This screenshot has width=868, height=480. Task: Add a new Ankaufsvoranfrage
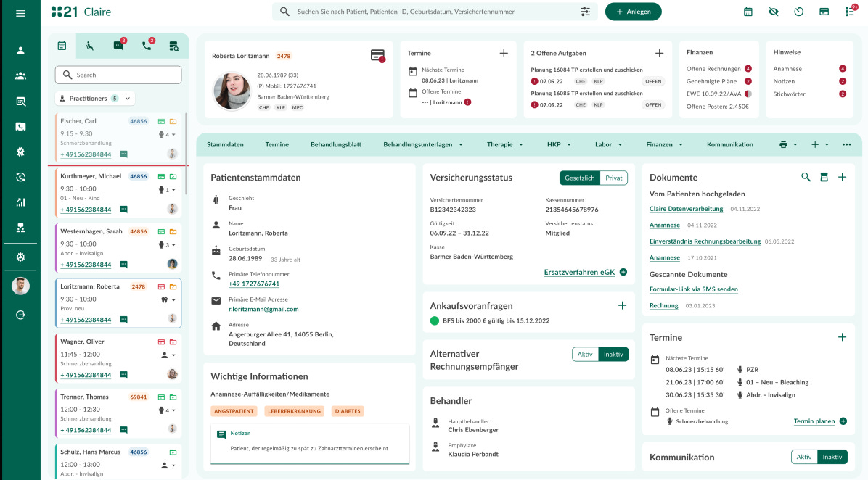click(x=622, y=305)
